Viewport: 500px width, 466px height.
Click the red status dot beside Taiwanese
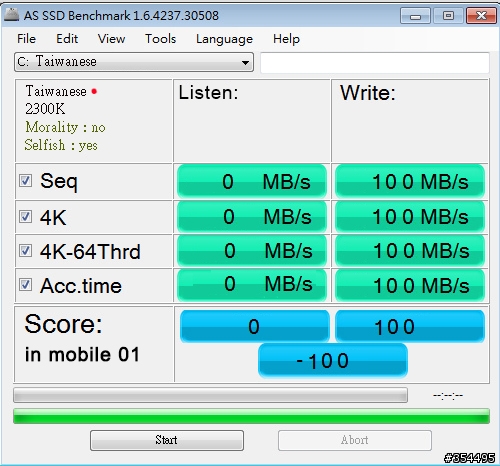click(x=94, y=91)
